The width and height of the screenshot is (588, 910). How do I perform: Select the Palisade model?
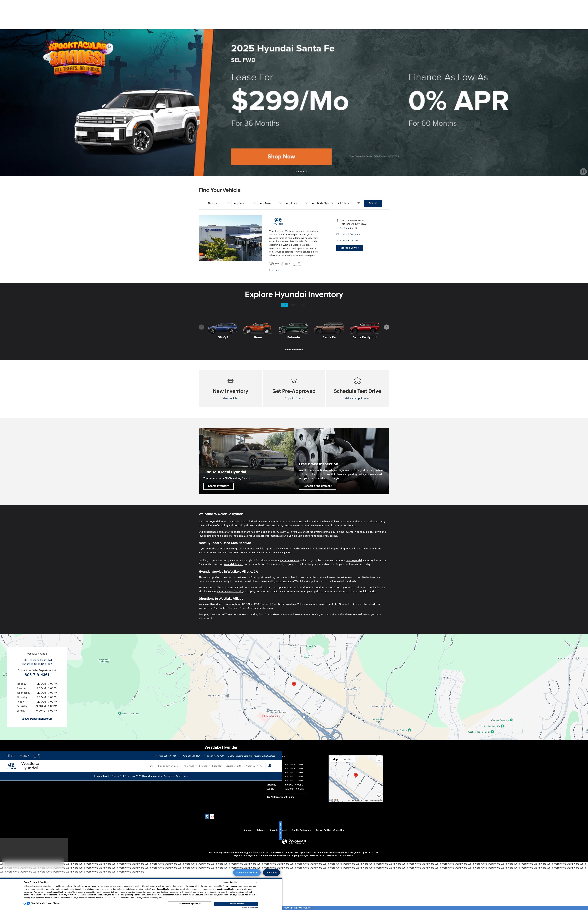293,331
